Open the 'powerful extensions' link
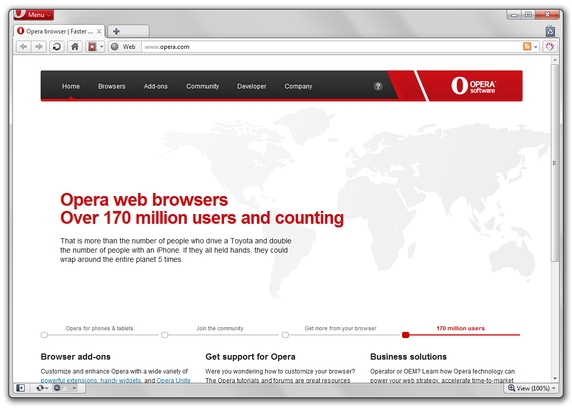The width and height of the screenshot is (572, 408). click(x=69, y=380)
